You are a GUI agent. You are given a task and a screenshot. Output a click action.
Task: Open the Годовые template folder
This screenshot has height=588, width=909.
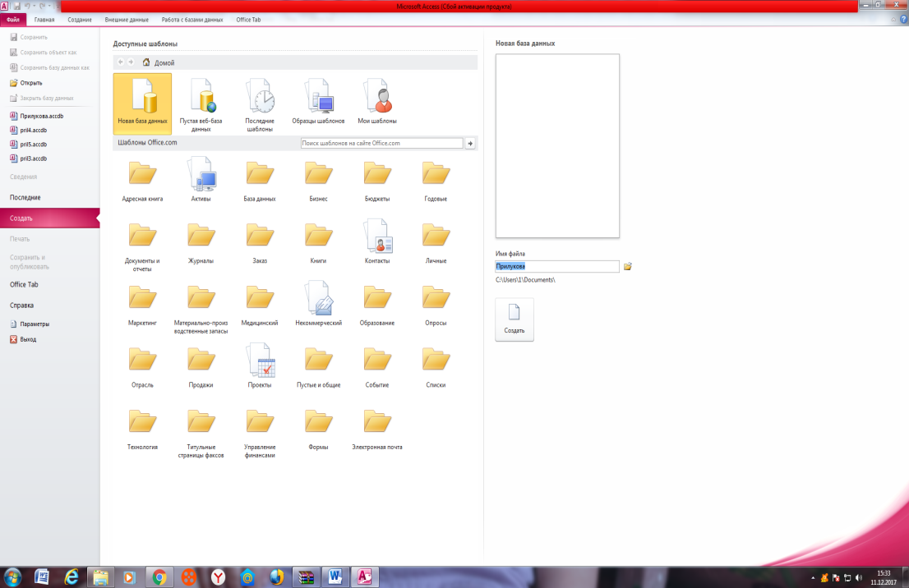(x=436, y=181)
